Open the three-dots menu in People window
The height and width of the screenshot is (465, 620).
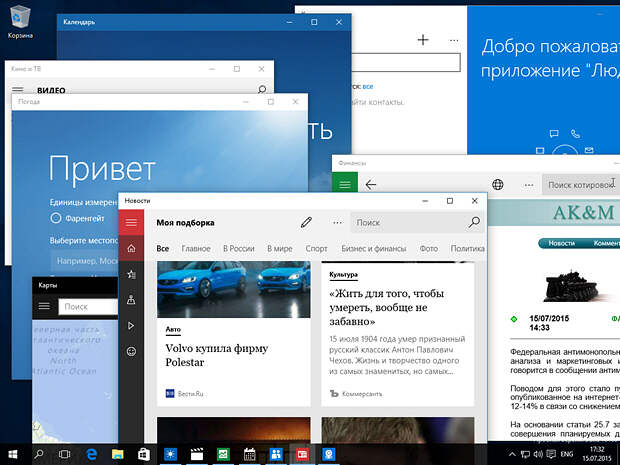[454, 40]
